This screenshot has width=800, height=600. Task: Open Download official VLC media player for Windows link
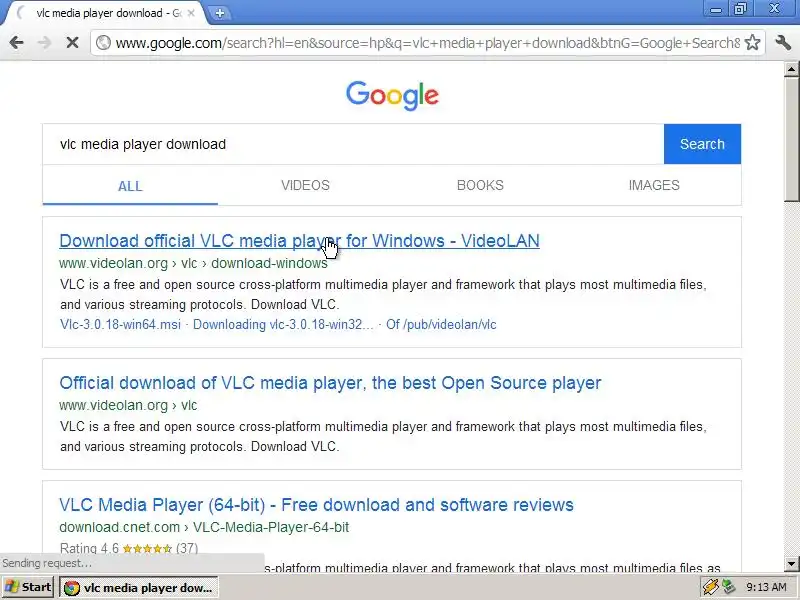[299, 241]
